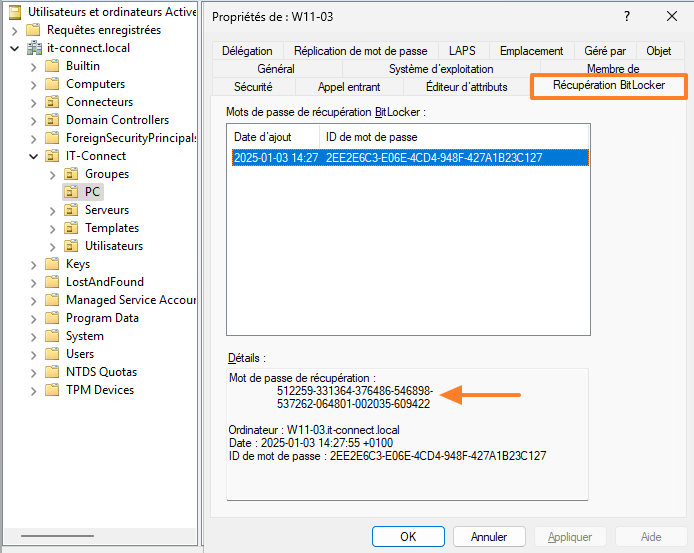Close the W11-03 properties dialog

pyautogui.click(x=672, y=16)
